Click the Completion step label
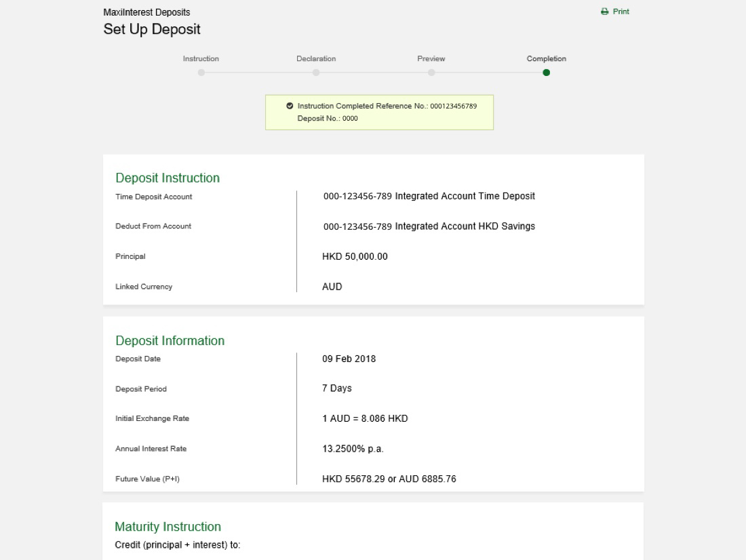Image resolution: width=746 pixels, height=560 pixels. (x=546, y=59)
